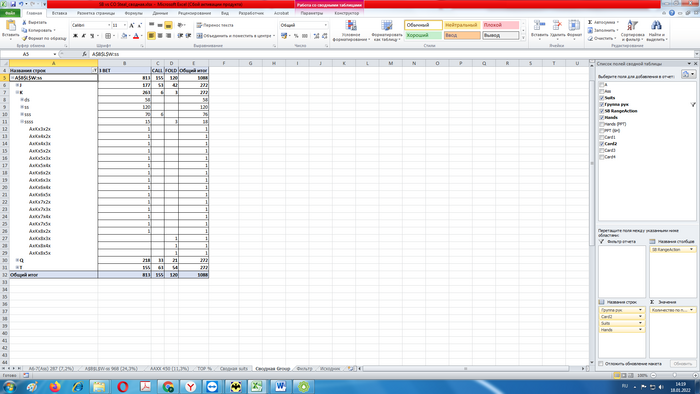Click the Обновить button in field list

pos(683,364)
